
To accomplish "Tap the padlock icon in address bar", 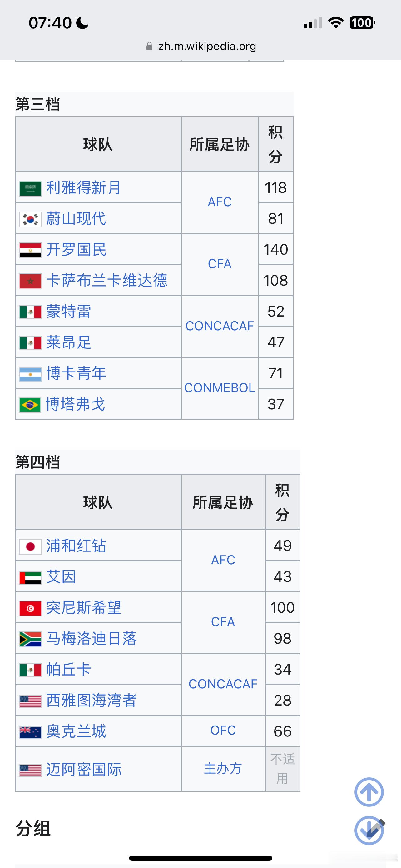I will [x=150, y=46].
